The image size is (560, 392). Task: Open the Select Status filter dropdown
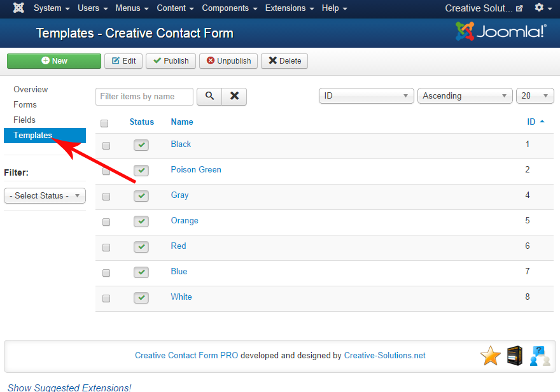tap(45, 195)
